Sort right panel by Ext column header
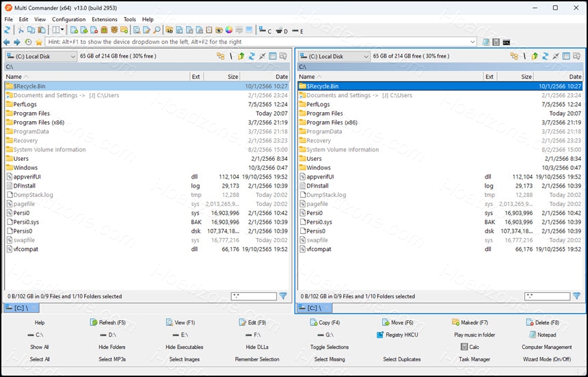 (x=490, y=77)
